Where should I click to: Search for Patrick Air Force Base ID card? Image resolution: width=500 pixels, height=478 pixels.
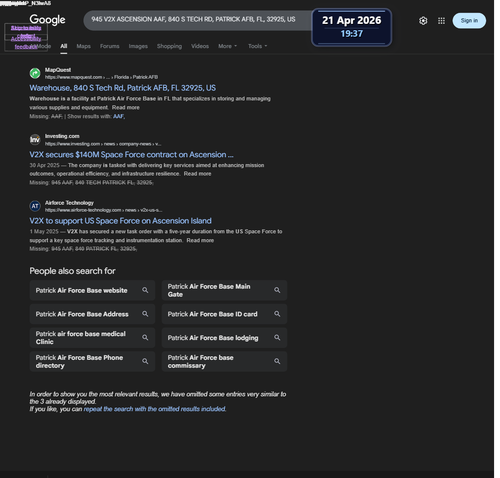pyautogui.click(x=224, y=314)
